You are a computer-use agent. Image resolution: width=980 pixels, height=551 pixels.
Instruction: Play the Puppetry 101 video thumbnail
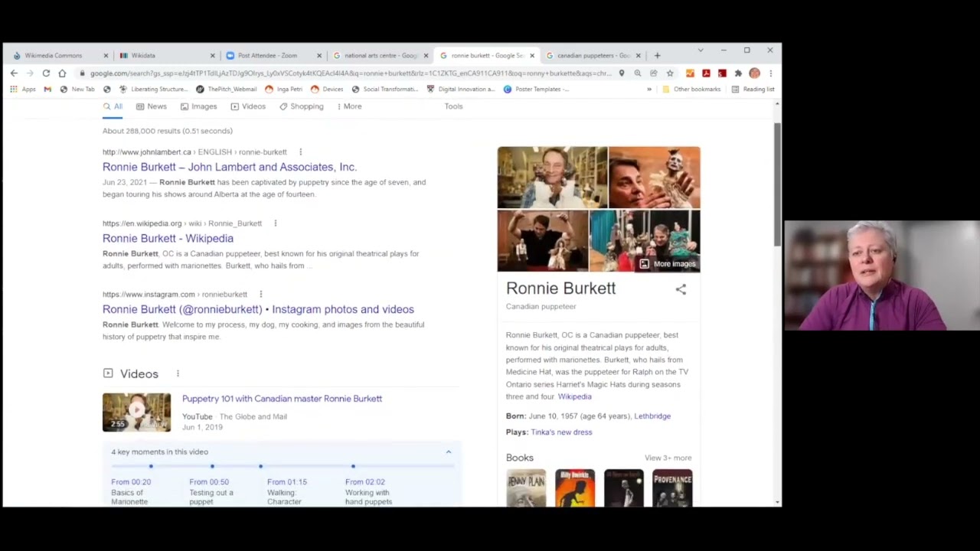[136, 412]
